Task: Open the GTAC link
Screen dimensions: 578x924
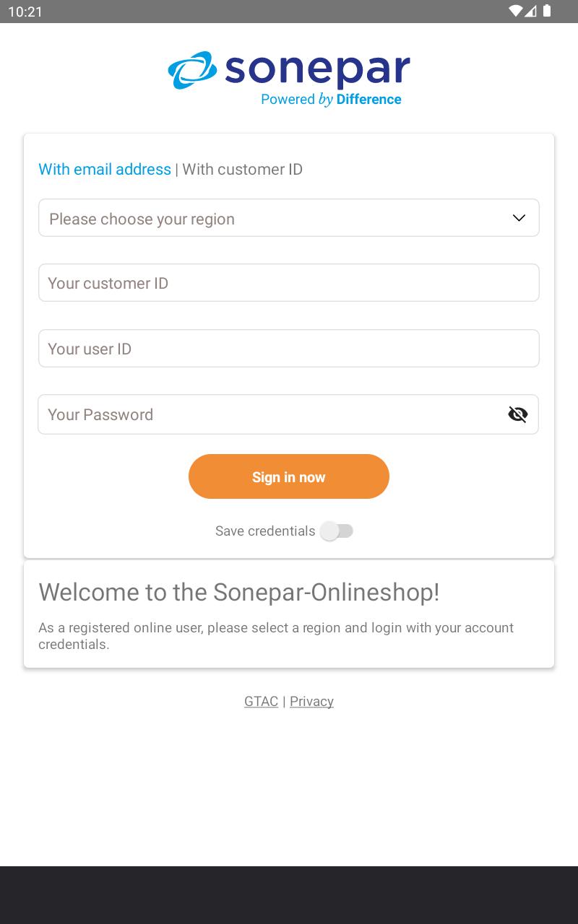Action: coord(261,702)
